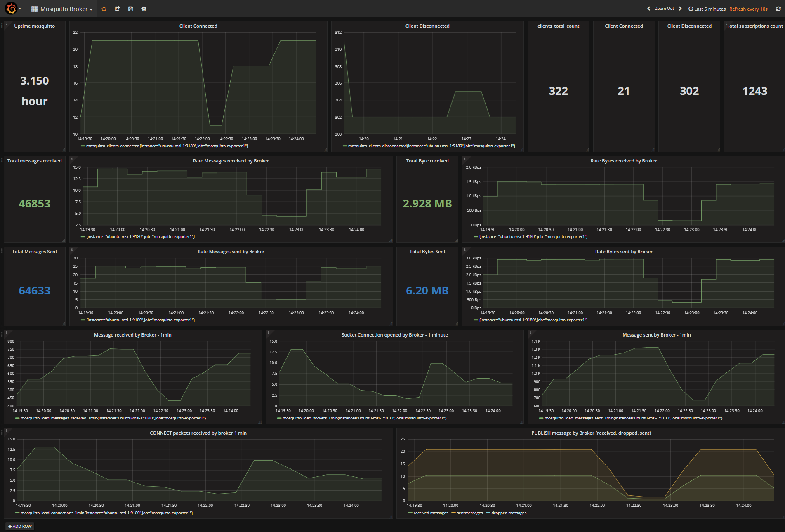Image resolution: width=785 pixels, height=532 pixels.
Task: Open the Mosquitto Broker dashboard dropdown
Action: 62,9
